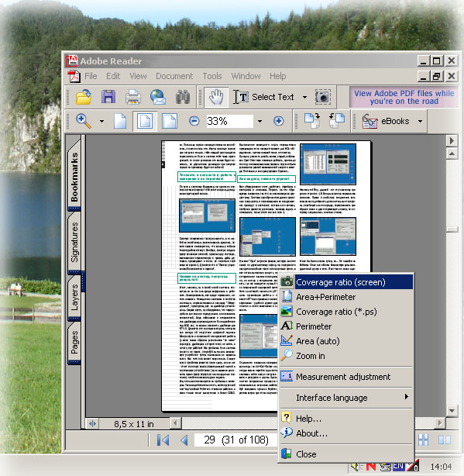Expand the Select Text tool dropdown

click(x=304, y=97)
